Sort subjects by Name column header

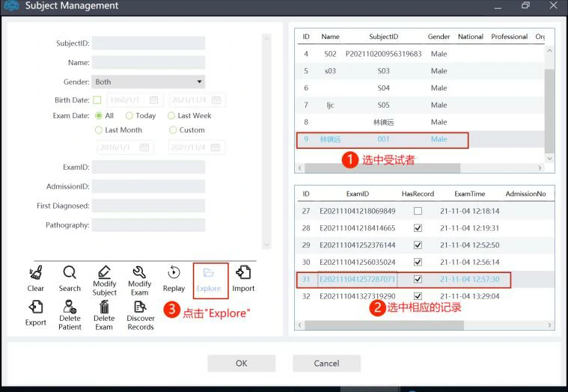pyautogui.click(x=330, y=37)
